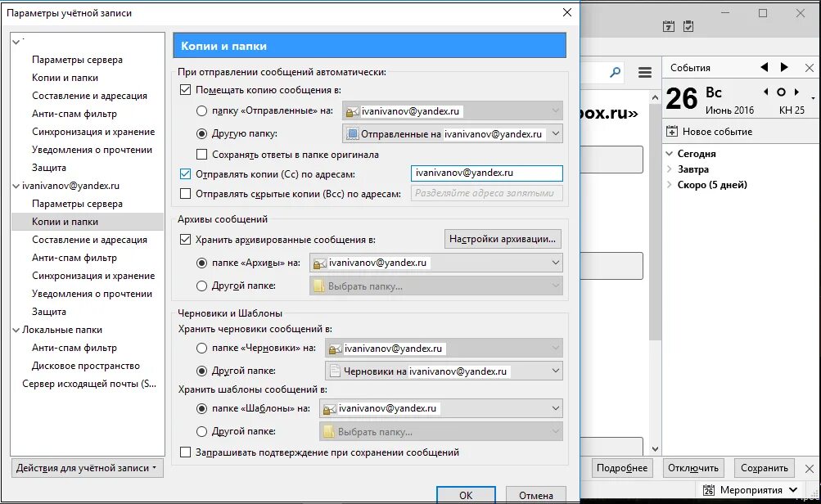The height and width of the screenshot is (504, 821).
Task: Open 'Действия для учётной записи' dropdown button
Action: 87,468
